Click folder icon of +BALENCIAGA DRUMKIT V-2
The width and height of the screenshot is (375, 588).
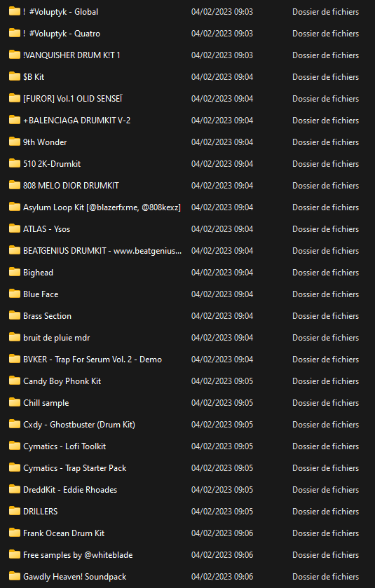(x=15, y=120)
